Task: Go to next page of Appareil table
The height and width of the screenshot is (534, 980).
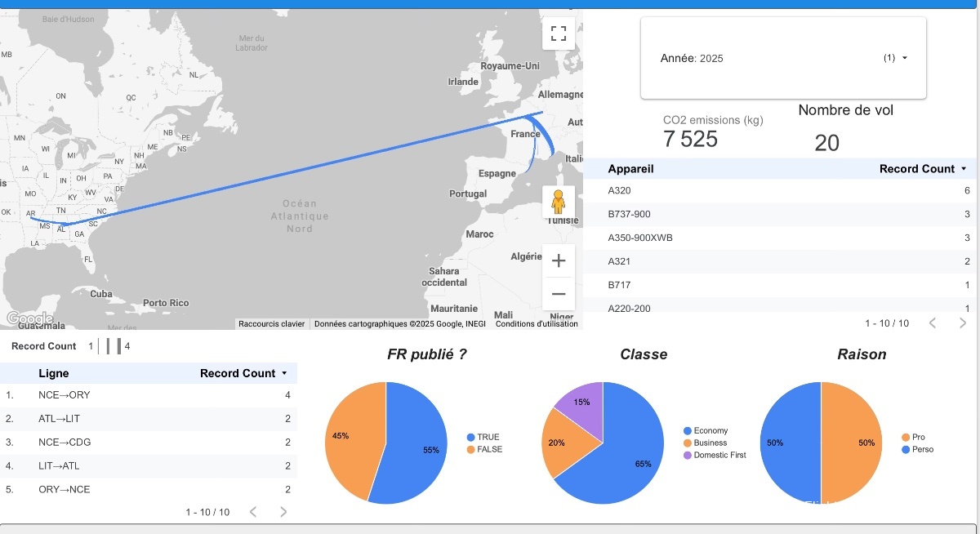Action: coord(963,323)
